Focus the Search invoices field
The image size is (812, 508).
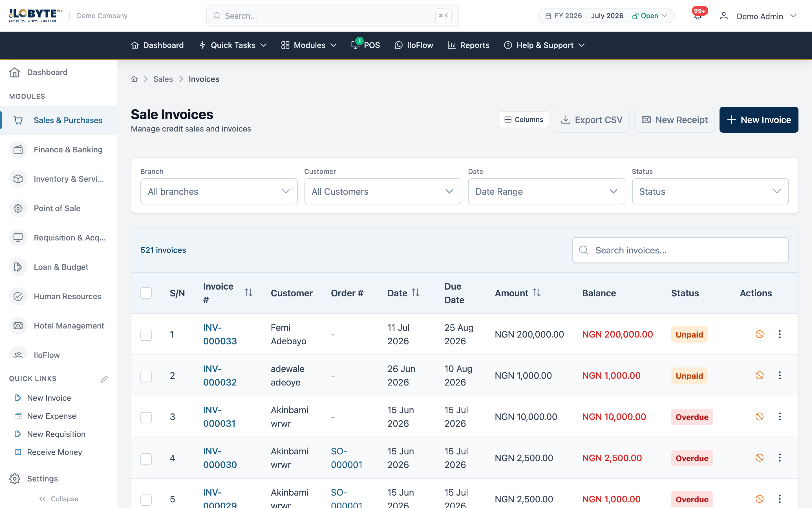click(x=680, y=250)
